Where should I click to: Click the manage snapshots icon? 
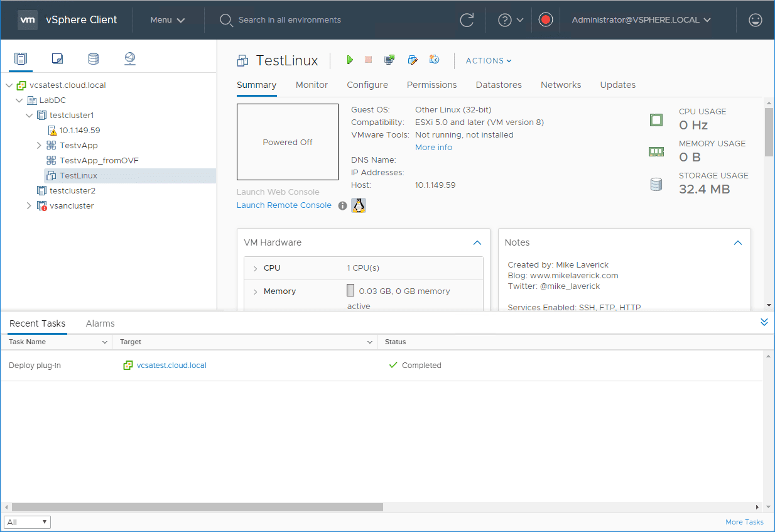435,60
